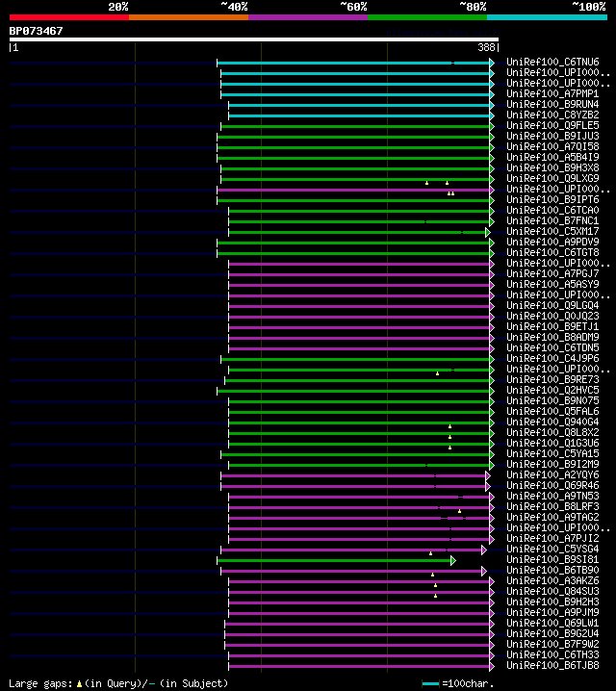Select the UniRef100_B8ADM9 label
Screen dimensions: 616x691
pos(552,337)
